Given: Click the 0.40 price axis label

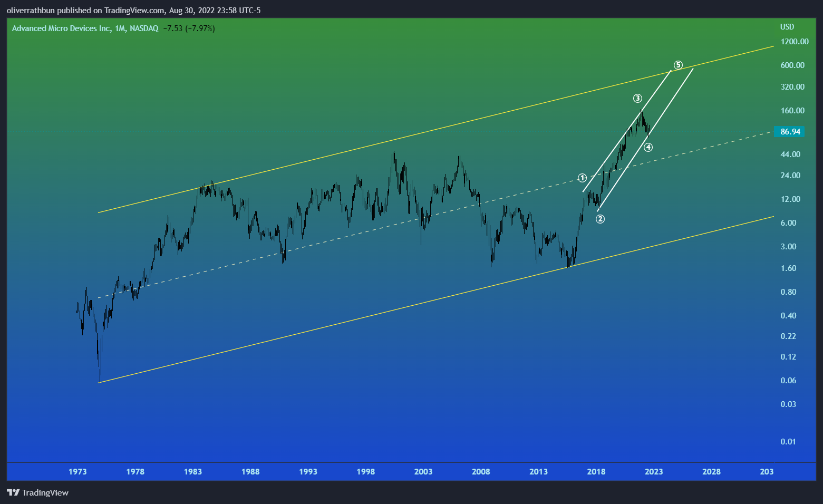Looking at the screenshot, I should [788, 316].
